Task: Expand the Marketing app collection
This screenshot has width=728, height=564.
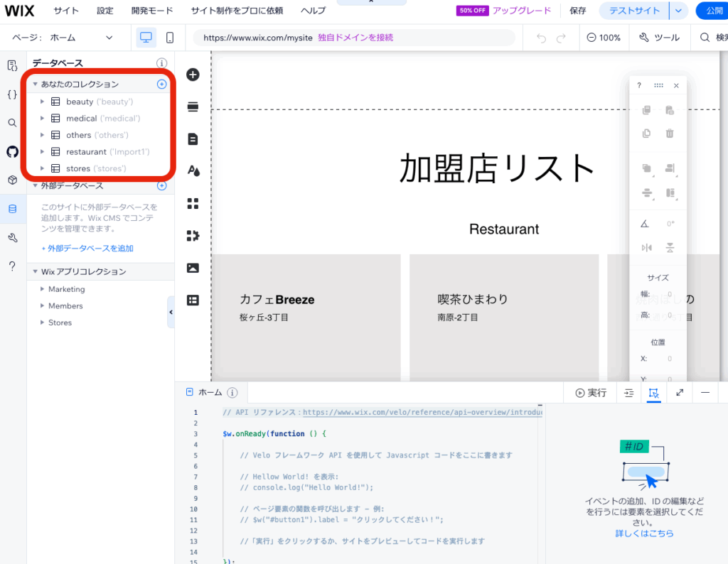Action: (42, 289)
